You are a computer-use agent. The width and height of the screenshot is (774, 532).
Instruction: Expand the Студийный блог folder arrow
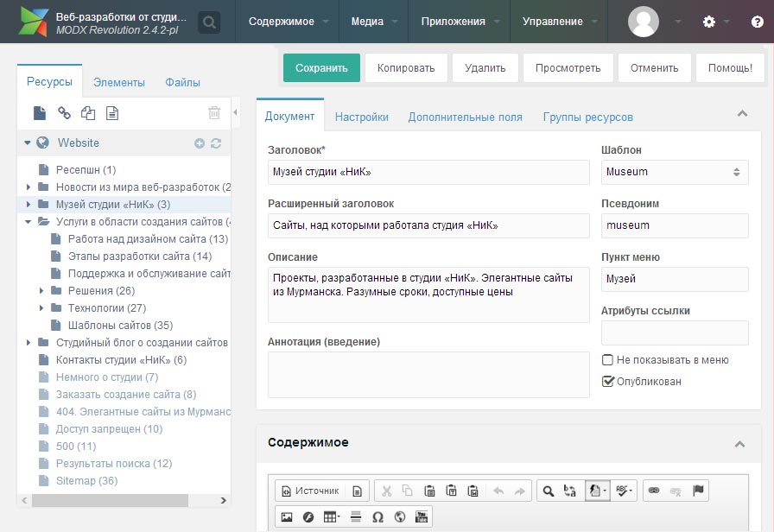coord(29,343)
